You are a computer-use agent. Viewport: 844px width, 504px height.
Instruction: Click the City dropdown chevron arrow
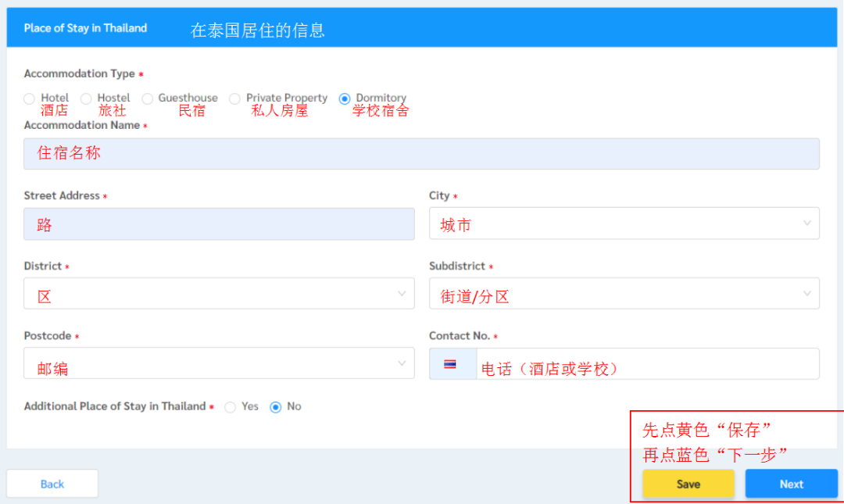807,223
